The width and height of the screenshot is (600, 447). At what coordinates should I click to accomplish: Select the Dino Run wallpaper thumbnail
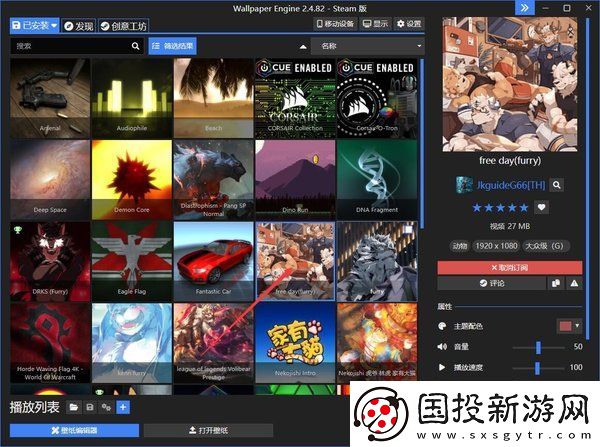coord(295,180)
